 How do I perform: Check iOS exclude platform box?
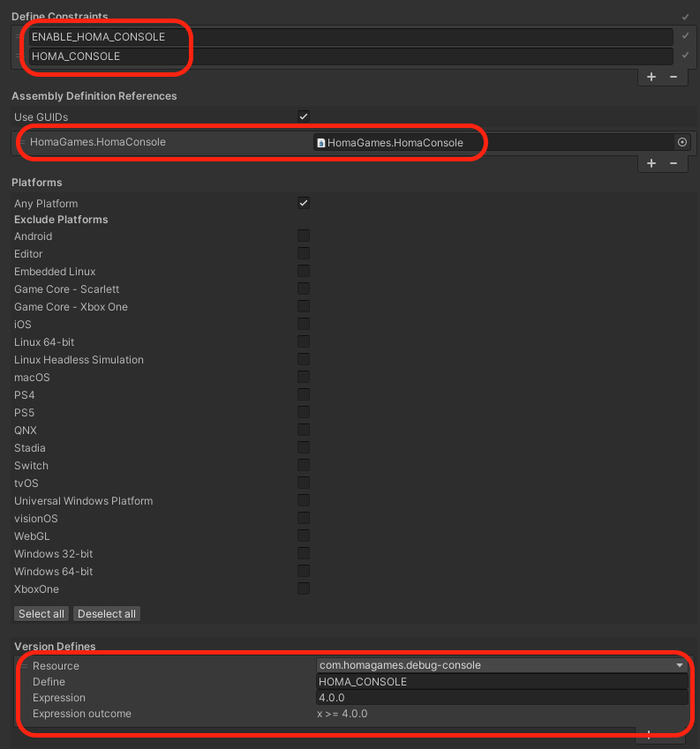pyautogui.click(x=304, y=324)
